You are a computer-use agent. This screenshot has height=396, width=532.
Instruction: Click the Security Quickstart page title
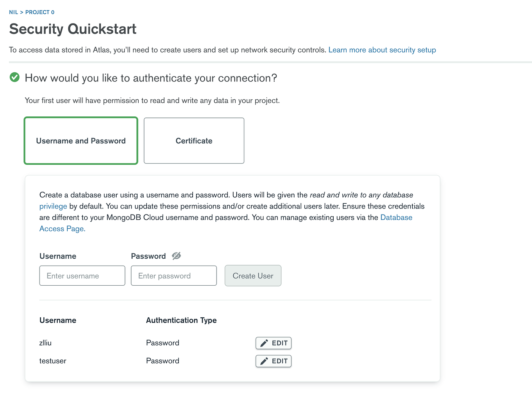point(73,29)
